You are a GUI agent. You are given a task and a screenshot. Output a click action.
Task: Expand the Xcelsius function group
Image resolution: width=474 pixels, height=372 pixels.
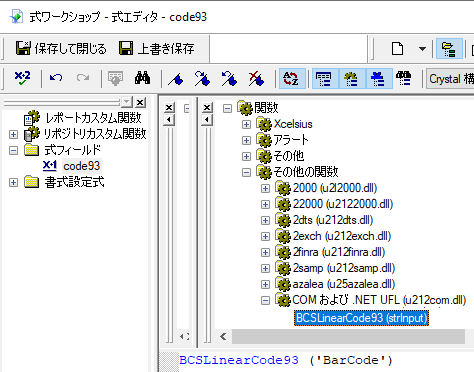tap(246, 124)
